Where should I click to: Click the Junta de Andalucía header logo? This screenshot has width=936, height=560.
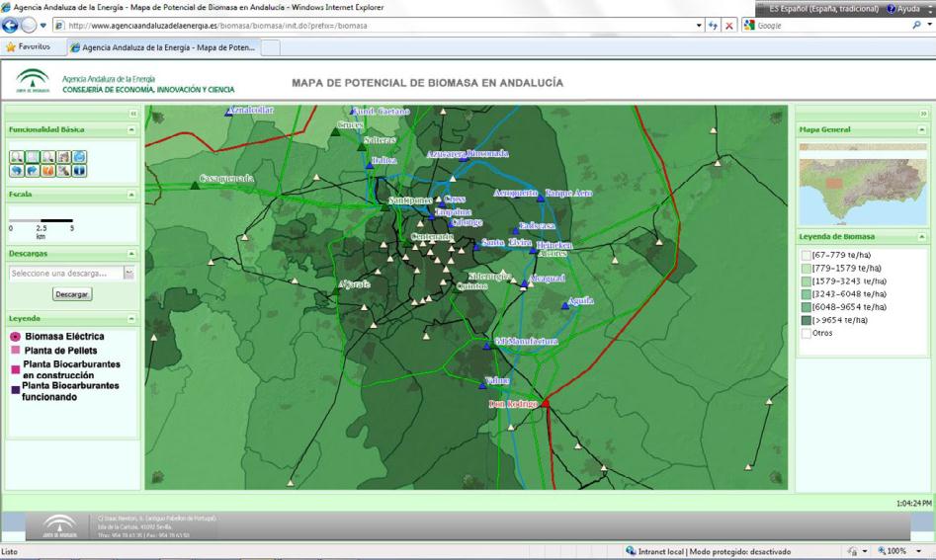point(33,82)
